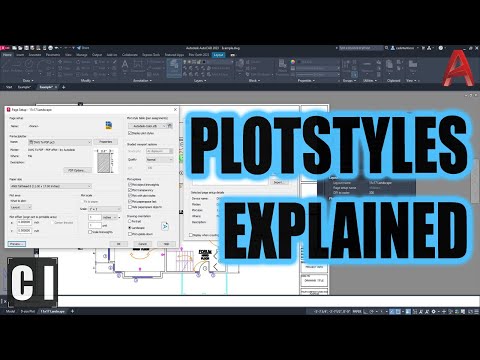Open the shaded viewport Quality dropdown
480x360 pixels.
pyautogui.click(x=160, y=160)
